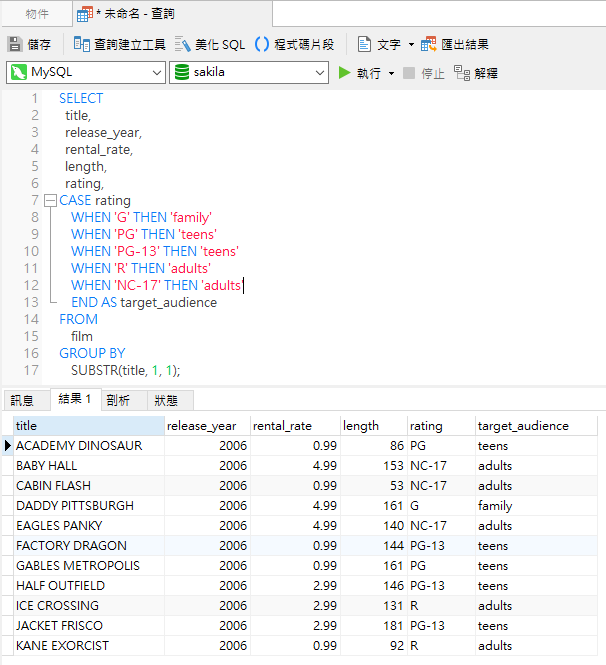Switch to the 剖析 tab
606x665 pixels.
pos(118,400)
